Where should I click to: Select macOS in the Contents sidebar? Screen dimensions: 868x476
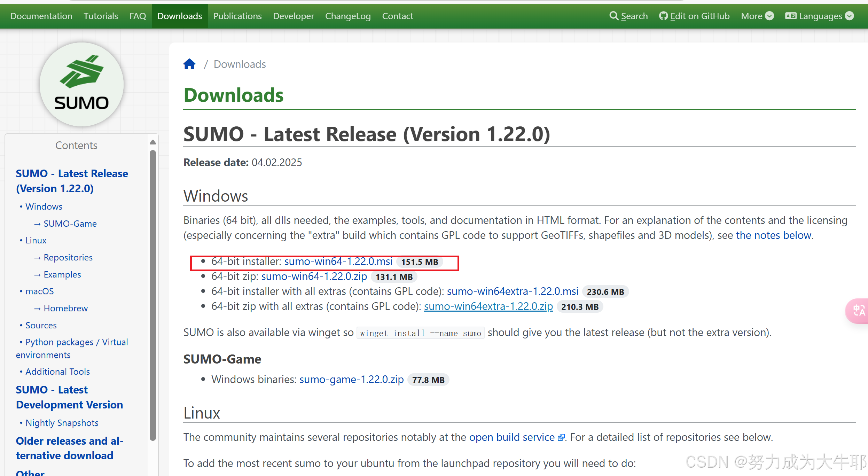(39, 291)
